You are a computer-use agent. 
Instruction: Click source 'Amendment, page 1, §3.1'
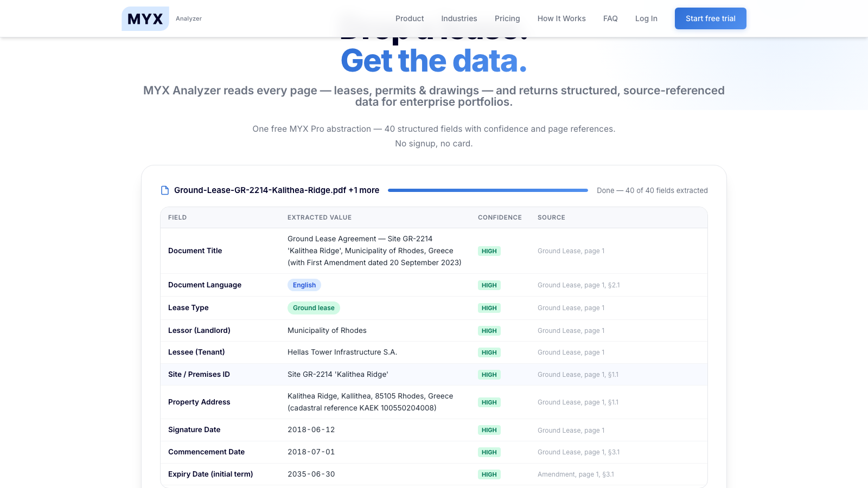576,474
